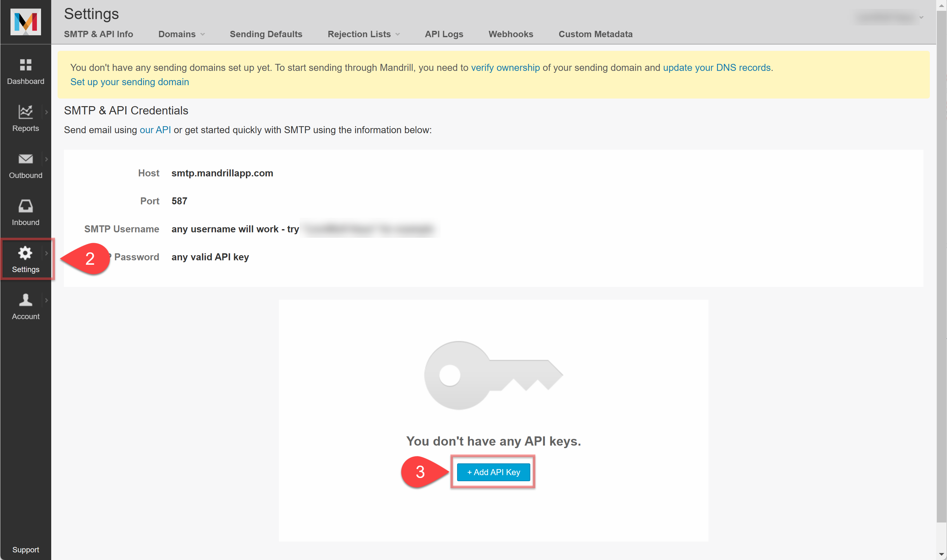Switch to the Sending Defaults tab
Viewport: 947px width, 560px height.
266,34
